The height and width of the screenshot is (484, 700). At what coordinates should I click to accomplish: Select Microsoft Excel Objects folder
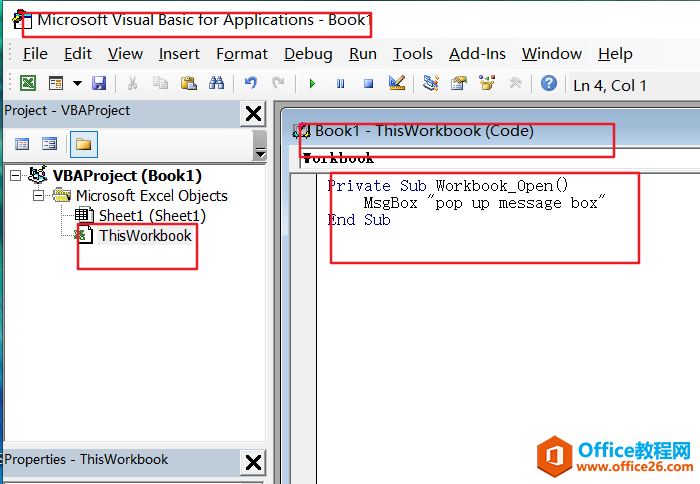(x=151, y=196)
